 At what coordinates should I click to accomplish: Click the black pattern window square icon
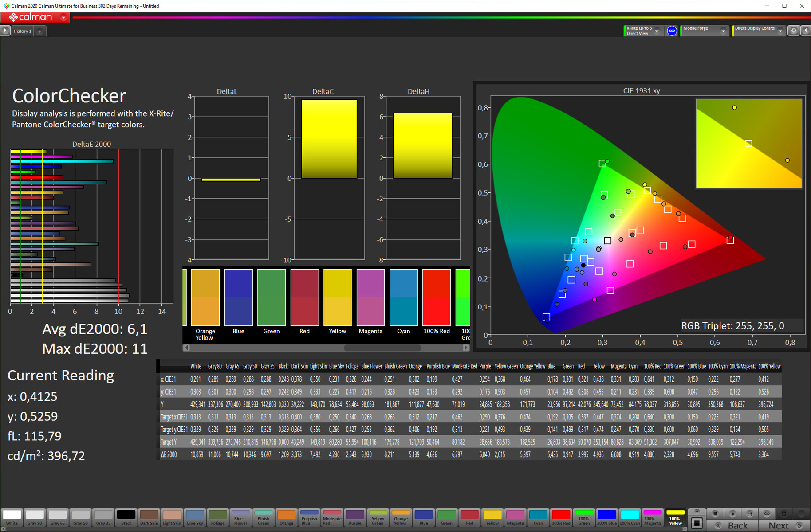coord(697,523)
